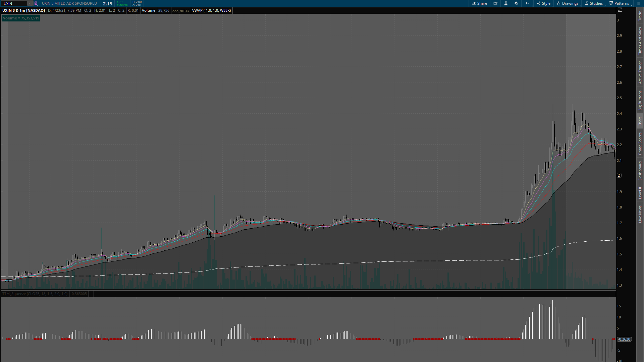Click the VWAP study label
This screenshot has width=644, height=362.
coord(211,10)
